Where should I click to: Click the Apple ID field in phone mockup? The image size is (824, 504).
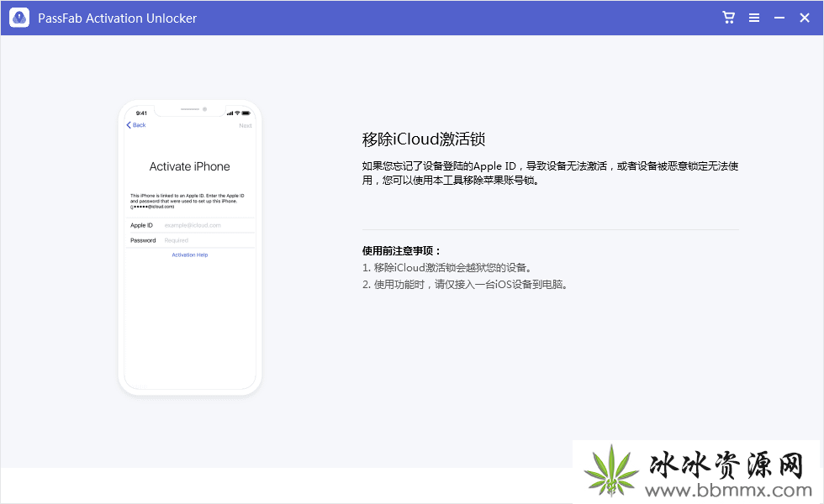coord(190,225)
